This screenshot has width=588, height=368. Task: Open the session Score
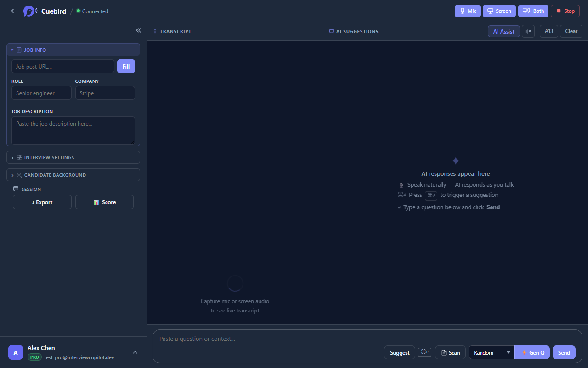tap(104, 202)
